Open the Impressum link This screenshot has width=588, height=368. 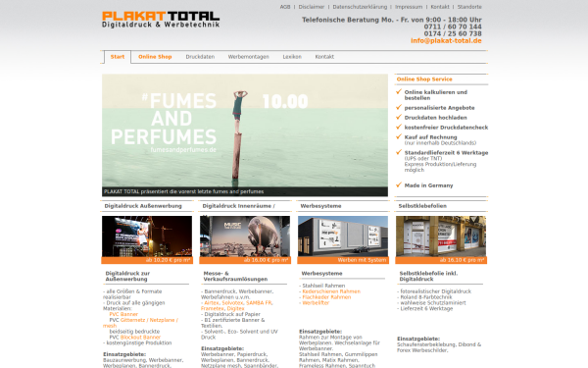pos(409,7)
